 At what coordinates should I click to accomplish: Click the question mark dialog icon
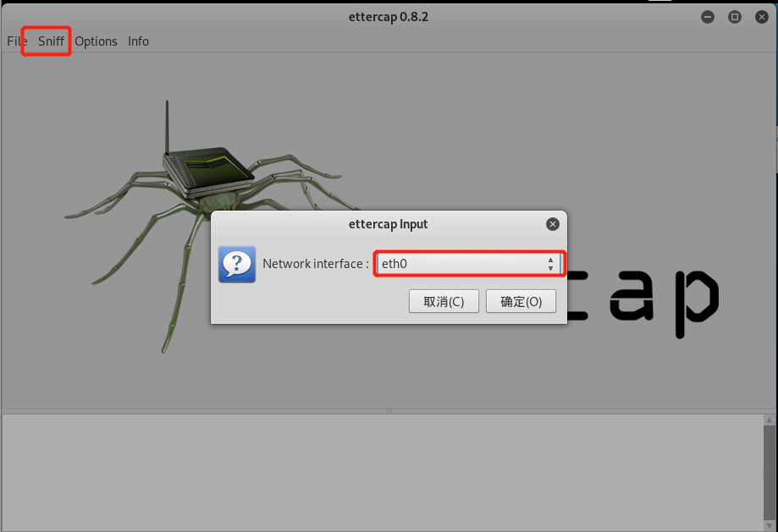pos(237,264)
